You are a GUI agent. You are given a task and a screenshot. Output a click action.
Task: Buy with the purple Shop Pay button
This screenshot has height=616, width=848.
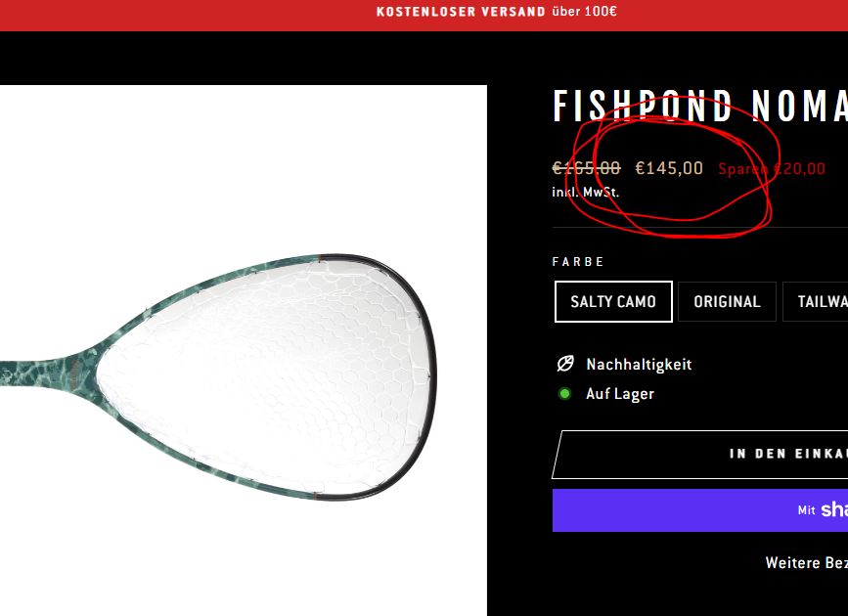click(699, 510)
